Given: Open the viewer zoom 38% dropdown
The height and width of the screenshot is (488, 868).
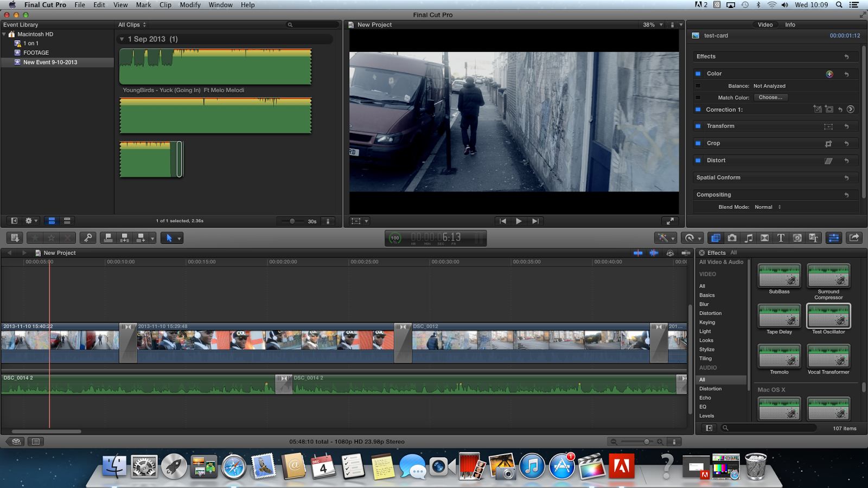Looking at the screenshot, I should (653, 25).
